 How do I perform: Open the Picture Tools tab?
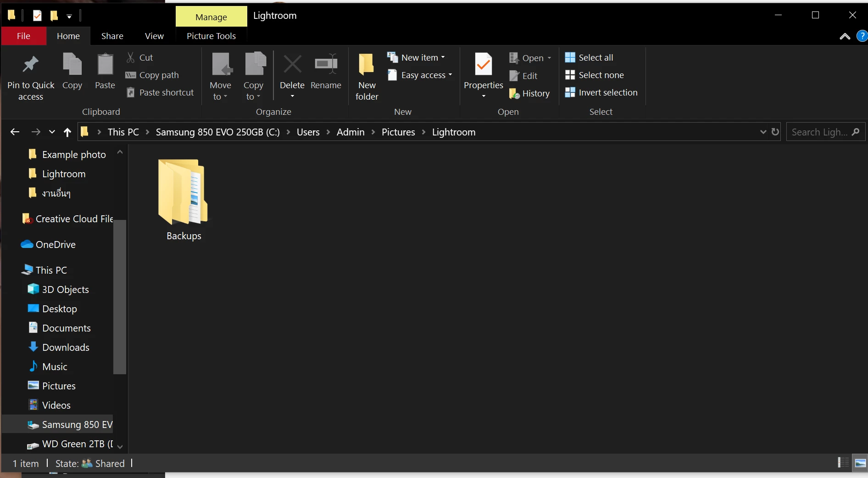point(211,36)
